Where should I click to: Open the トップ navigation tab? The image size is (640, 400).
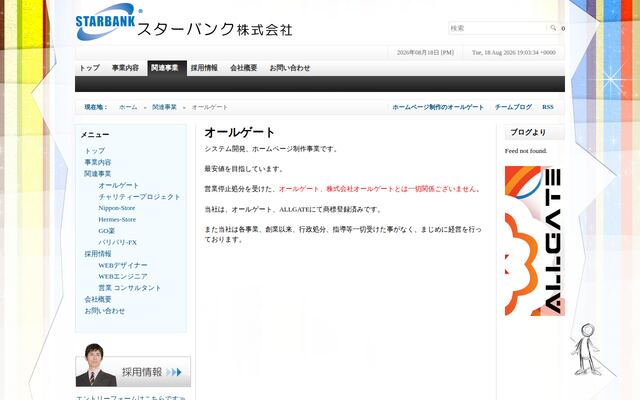point(89,68)
